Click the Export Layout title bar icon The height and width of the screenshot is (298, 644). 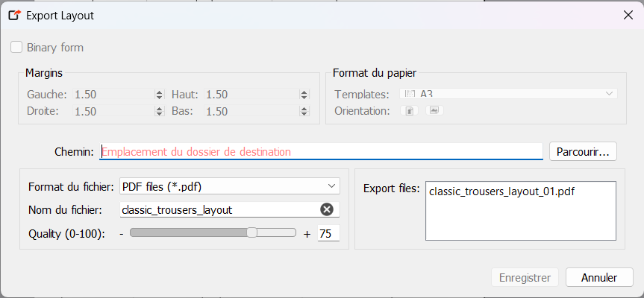coord(13,15)
